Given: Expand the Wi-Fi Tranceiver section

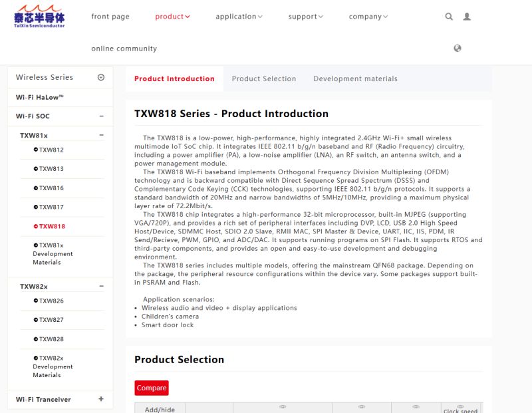Looking at the screenshot, I should 101,399.
